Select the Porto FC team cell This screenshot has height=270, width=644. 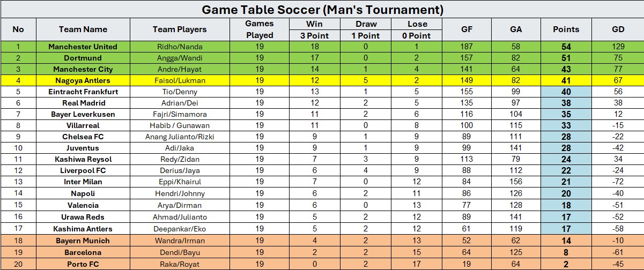click(x=83, y=264)
